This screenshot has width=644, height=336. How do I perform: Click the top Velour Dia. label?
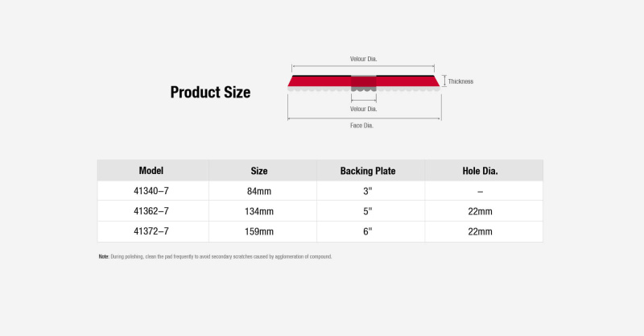[364, 59]
